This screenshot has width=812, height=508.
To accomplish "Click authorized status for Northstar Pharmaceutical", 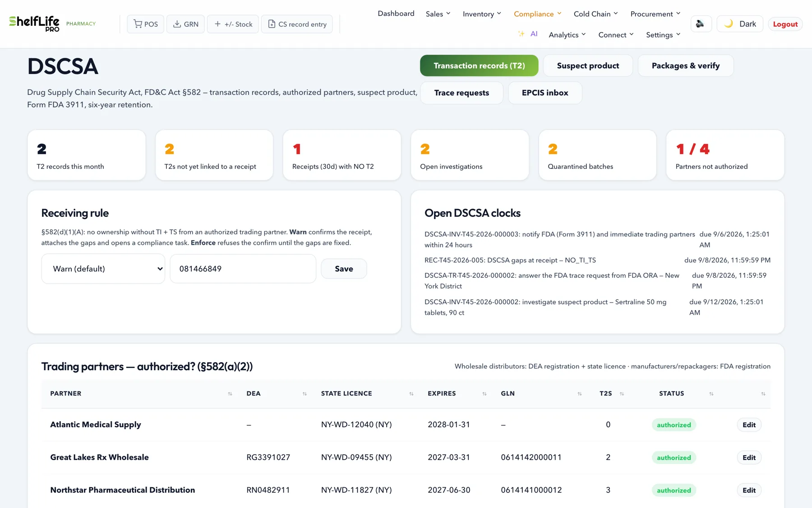I will point(674,490).
